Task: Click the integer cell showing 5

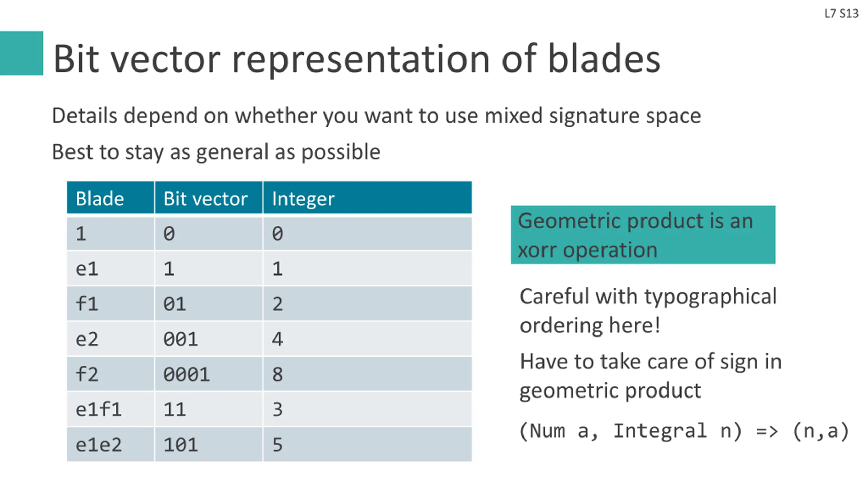Action: coord(368,445)
